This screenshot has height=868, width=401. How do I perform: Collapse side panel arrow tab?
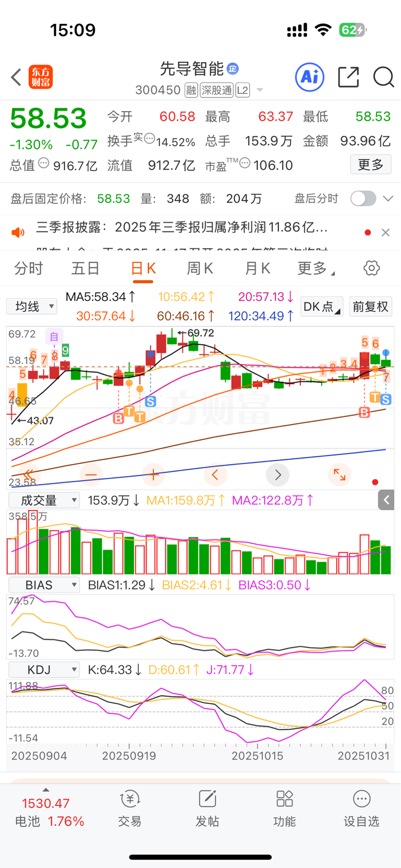click(386, 500)
